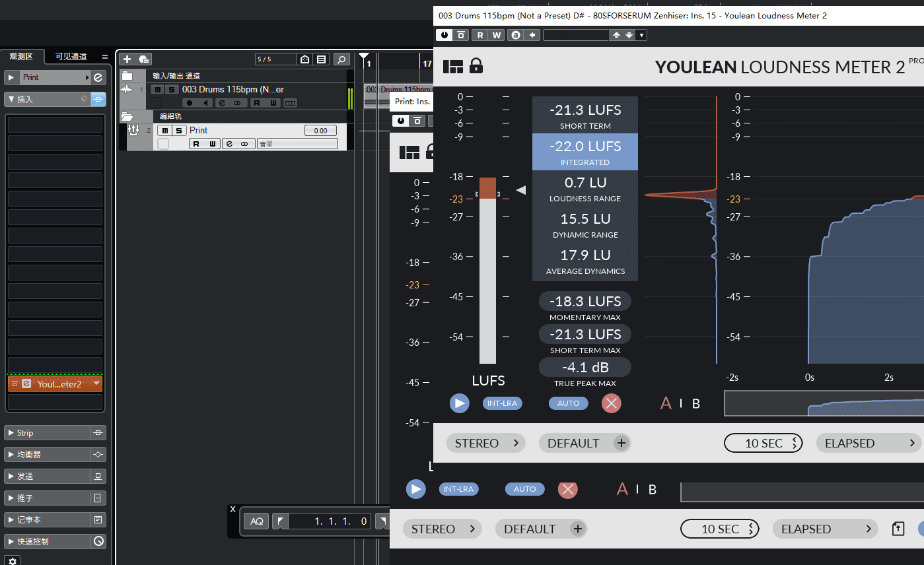Viewport: 924px width, 565px height.
Task: Open dropdown arrow on Youl...eter2 insert slot
Action: (97, 383)
